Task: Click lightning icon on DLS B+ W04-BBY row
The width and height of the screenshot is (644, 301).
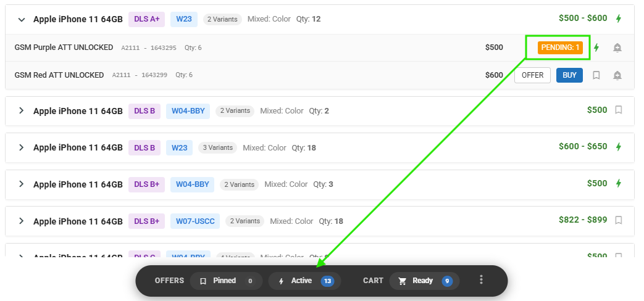Action: [x=619, y=183]
